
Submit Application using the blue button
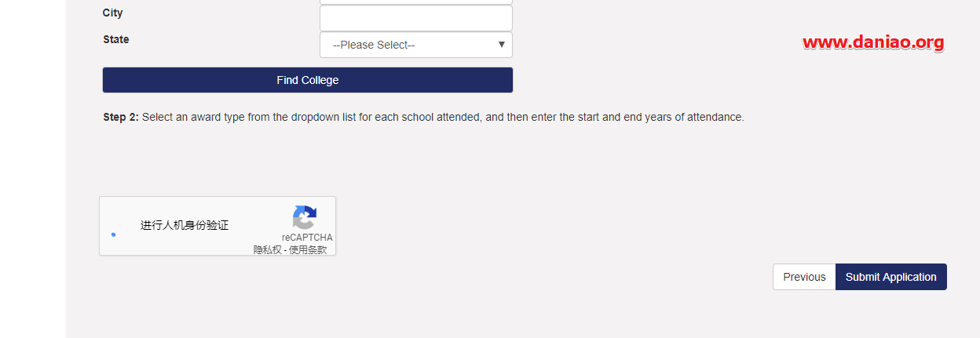(x=891, y=277)
